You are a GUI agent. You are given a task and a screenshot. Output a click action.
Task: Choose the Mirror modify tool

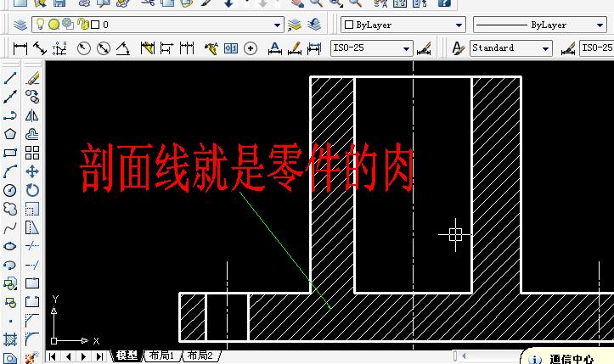coord(32,115)
